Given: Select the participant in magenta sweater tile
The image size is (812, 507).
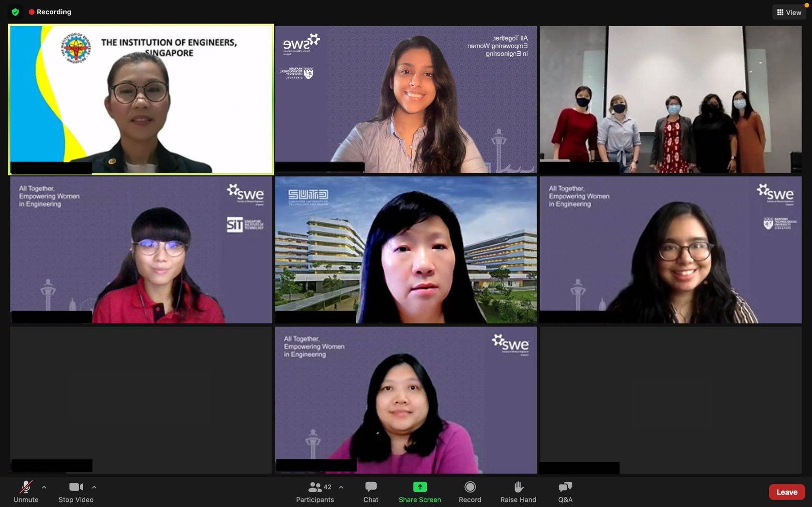Looking at the screenshot, I should [x=406, y=400].
